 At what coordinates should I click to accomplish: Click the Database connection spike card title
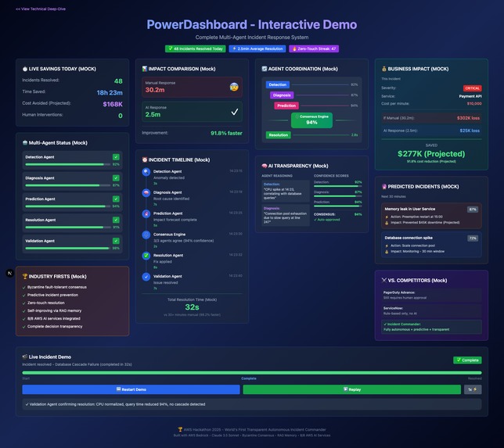[x=409, y=238]
